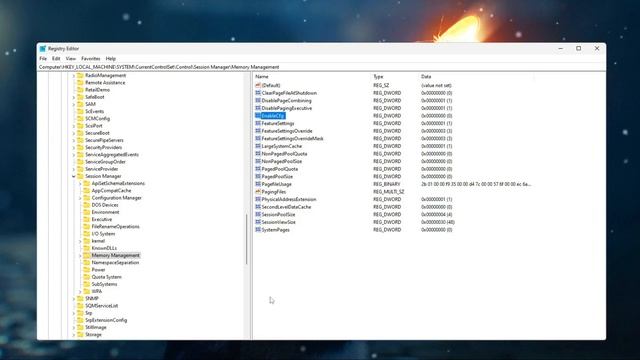Screen dimensions: 640x360
Task: Select the FeatureSettingsOverride value
Action: [287, 131]
